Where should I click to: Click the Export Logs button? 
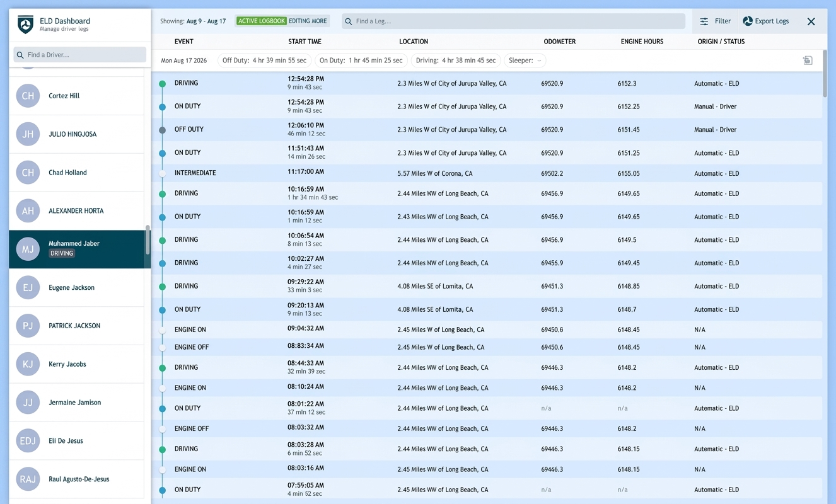point(765,21)
